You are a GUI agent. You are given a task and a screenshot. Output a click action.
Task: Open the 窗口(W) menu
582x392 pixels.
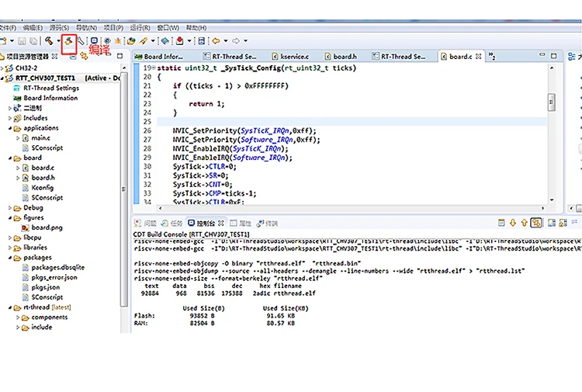point(168,28)
